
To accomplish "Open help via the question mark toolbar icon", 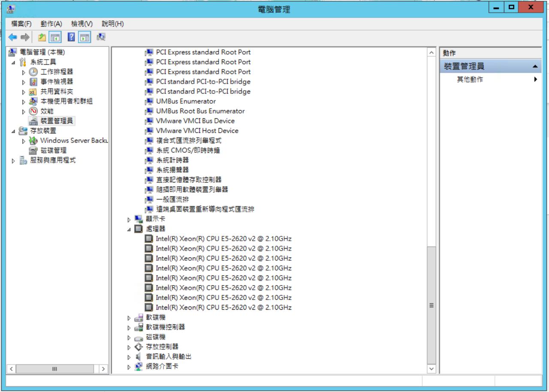I will pyautogui.click(x=72, y=38).
